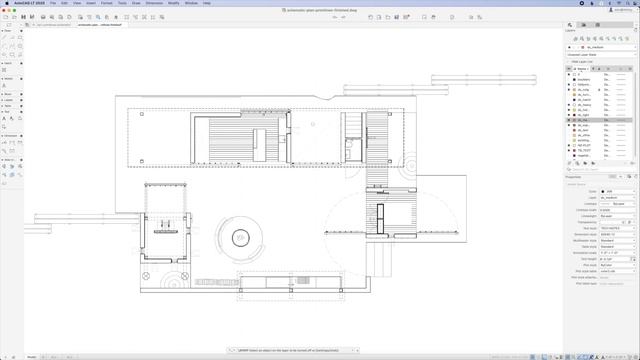The width and height of the screenshot is (640, 360).
Task: Click the last layer tool icon above layer dropdown
Action: coord(627,39)
